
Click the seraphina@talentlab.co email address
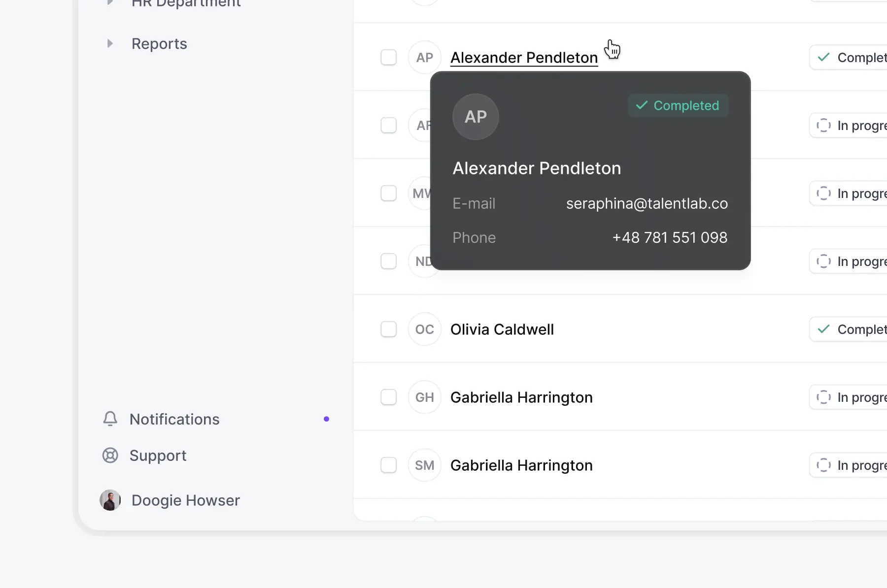pyautogui.click(x=647, y=203)
